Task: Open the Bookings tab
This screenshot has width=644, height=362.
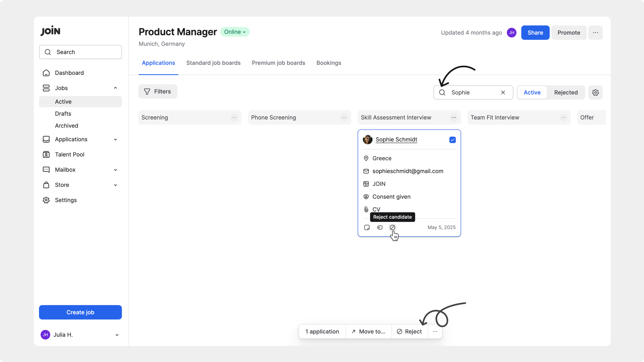Action: coord(328,63)
